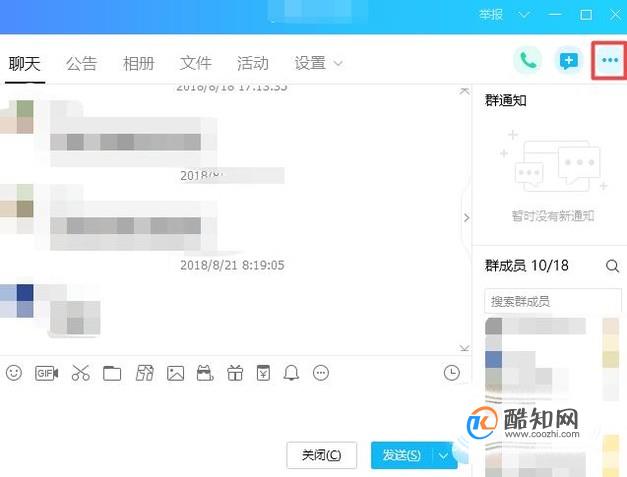627x477 pixels.
Task: Open the red packet yen icon
Action: [263, 373]
